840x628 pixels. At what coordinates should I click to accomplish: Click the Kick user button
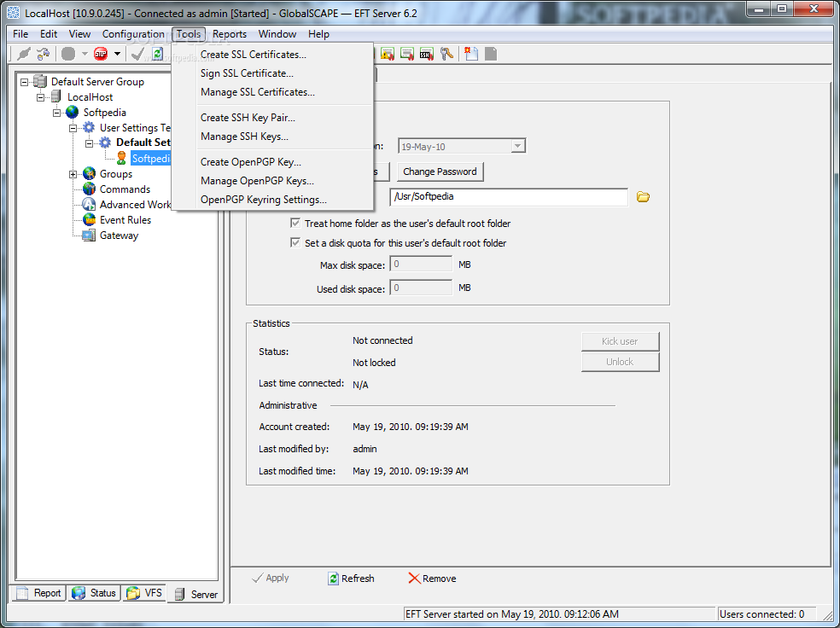pyautogui.click(x=620, y=341)
